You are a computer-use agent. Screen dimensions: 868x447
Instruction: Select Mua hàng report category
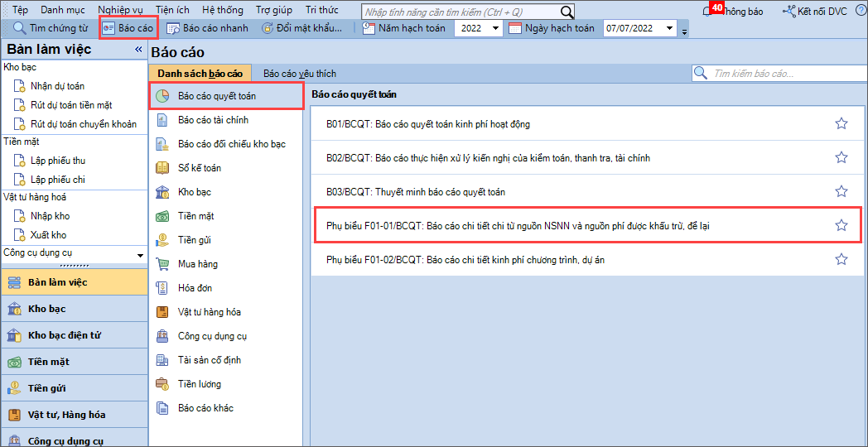coord(226,264)
